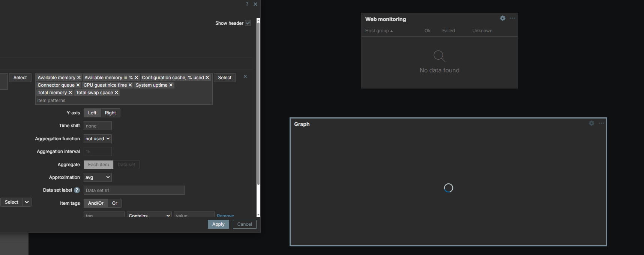Viewport: 644px width, 255px height.
Task: Open Web monitoring widget actions menu
Action: tap(512, 18)
